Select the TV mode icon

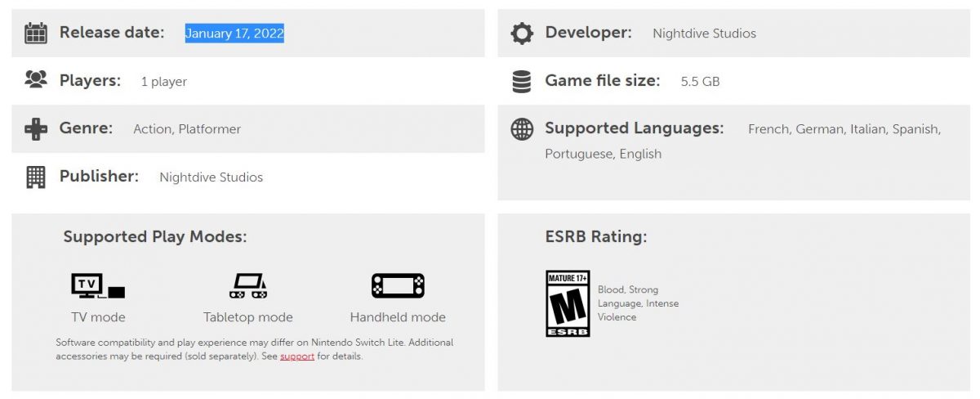(98, 285)
